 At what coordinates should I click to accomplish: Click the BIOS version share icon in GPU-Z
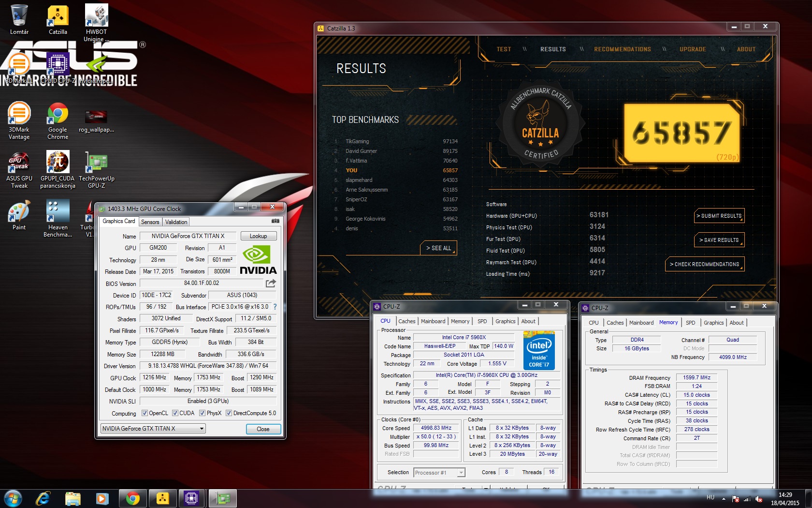click(271, 283)
